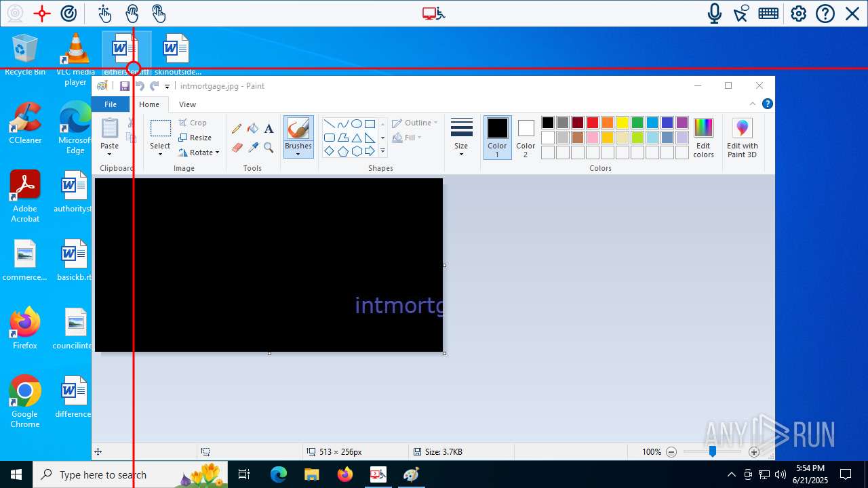Select the Text tool
The height and width of the screenshot is (488, 868).
[269, 128]
